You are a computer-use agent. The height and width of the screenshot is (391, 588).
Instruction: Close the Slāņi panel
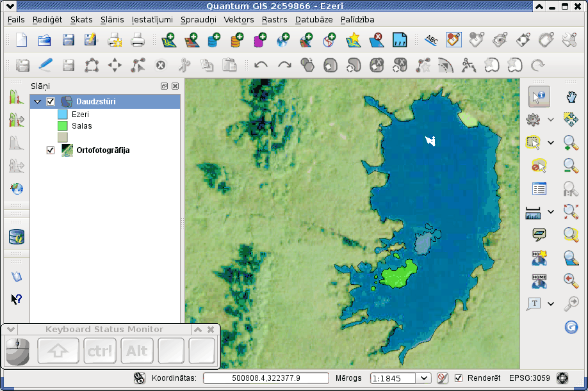coord(175,86)
